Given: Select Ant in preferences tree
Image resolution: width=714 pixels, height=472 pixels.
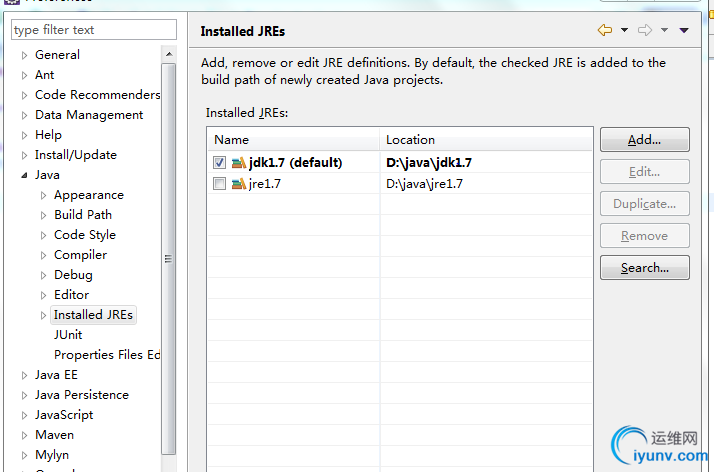Looking at the screenshot, I should pyautogui.click(x=45, y=75).
